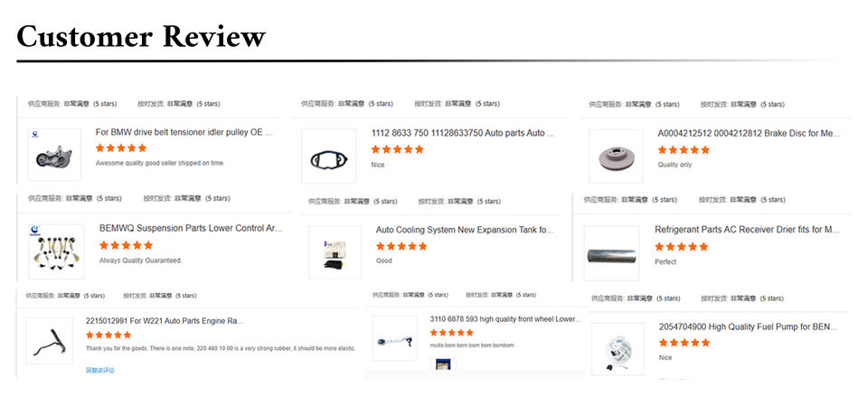Image resolution: width=868 pixels, height=407 pixels.
Task: Open 'Refrigerant Parts AC Receiver Drier' title
Action: tap(747, 229)
